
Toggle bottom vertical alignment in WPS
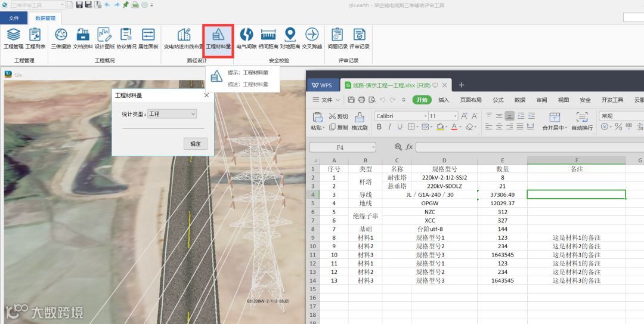click(x=509, y=116)
